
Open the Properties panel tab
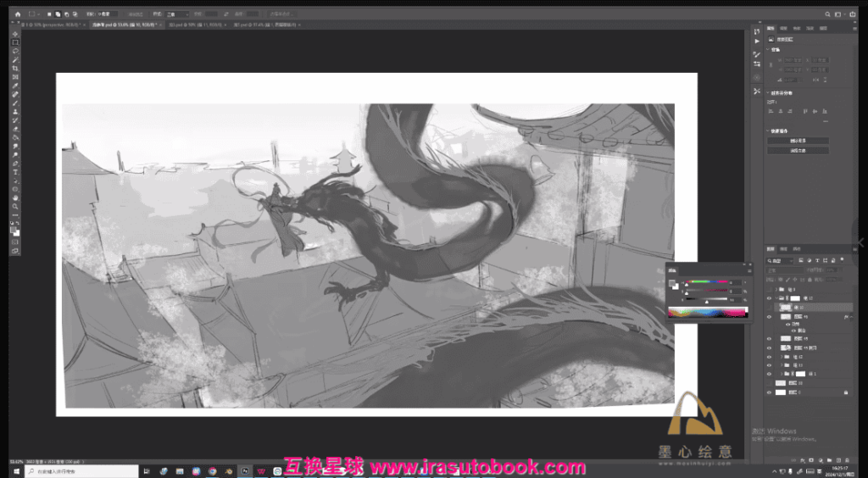click(x=771, y=29)
